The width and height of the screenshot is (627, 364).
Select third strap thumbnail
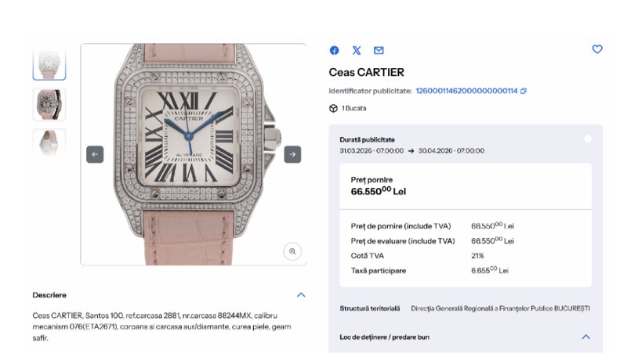[49, 142]
